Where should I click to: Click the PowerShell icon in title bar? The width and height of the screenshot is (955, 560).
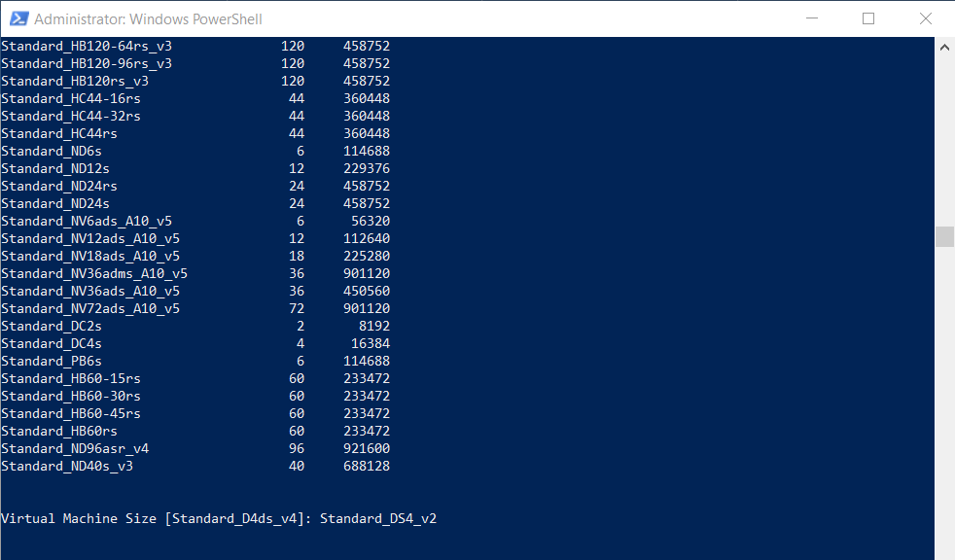coord(18,18)
